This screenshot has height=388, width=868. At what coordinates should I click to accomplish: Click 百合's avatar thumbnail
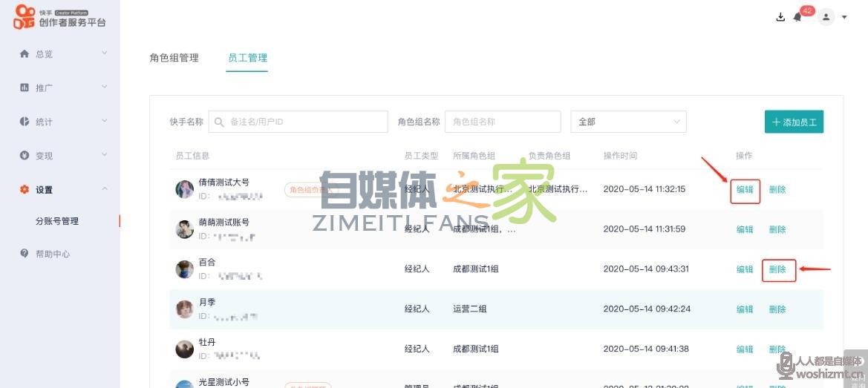click(184, 269)
